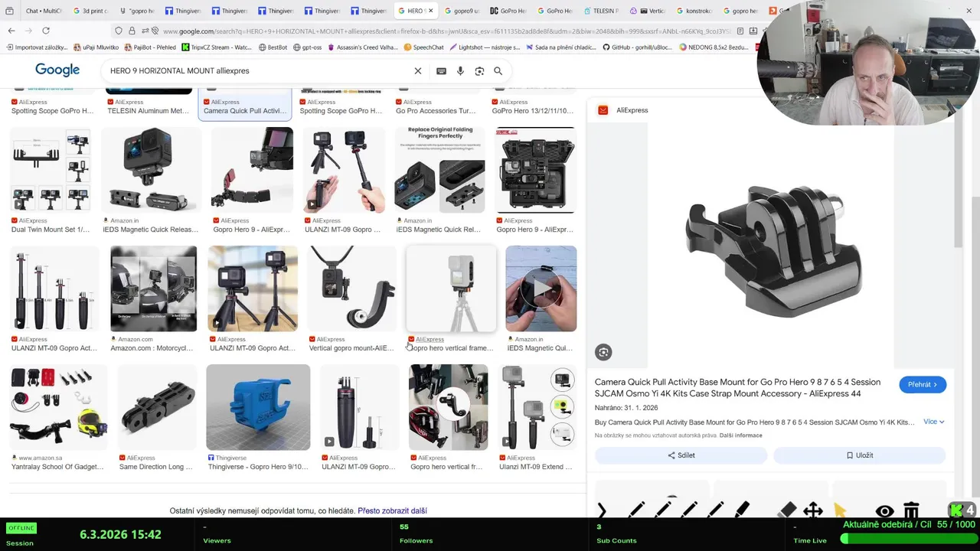Open the Amazon.com Motorcycle helmet thumbnail
The height and width of the screenshot is (551, 980).
tap(153, 289)
